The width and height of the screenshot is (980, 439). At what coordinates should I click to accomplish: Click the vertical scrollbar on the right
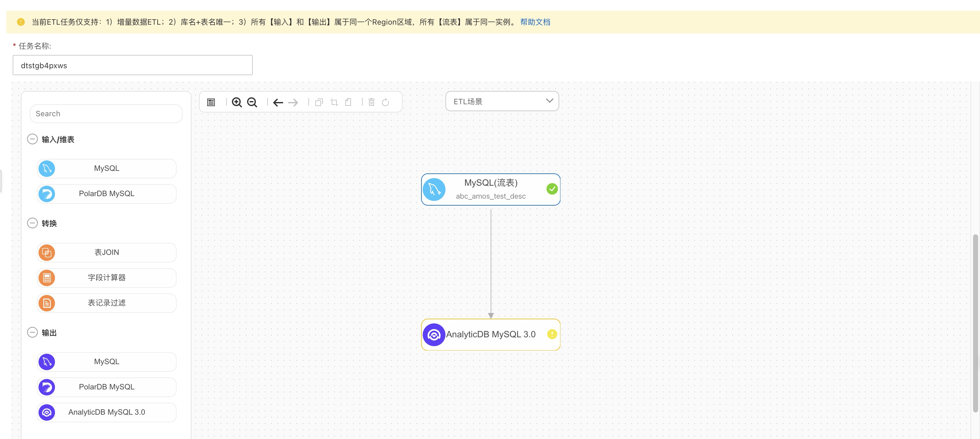[x=975, y=323]
